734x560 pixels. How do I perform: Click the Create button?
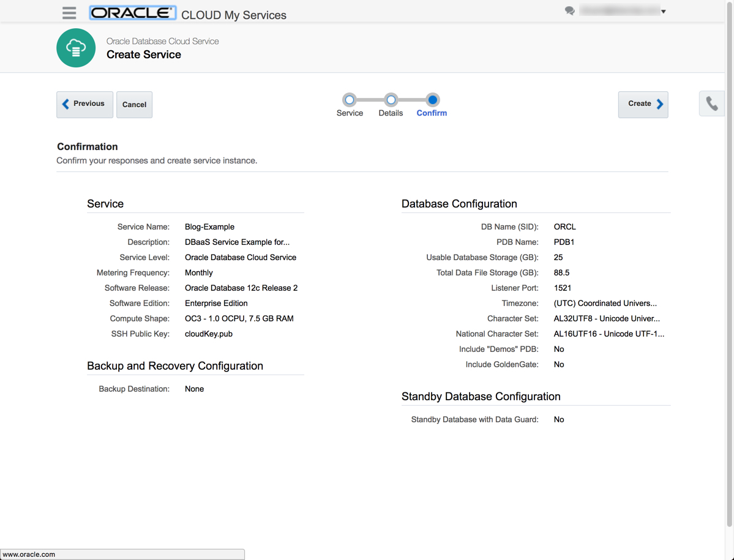(643, 104)
